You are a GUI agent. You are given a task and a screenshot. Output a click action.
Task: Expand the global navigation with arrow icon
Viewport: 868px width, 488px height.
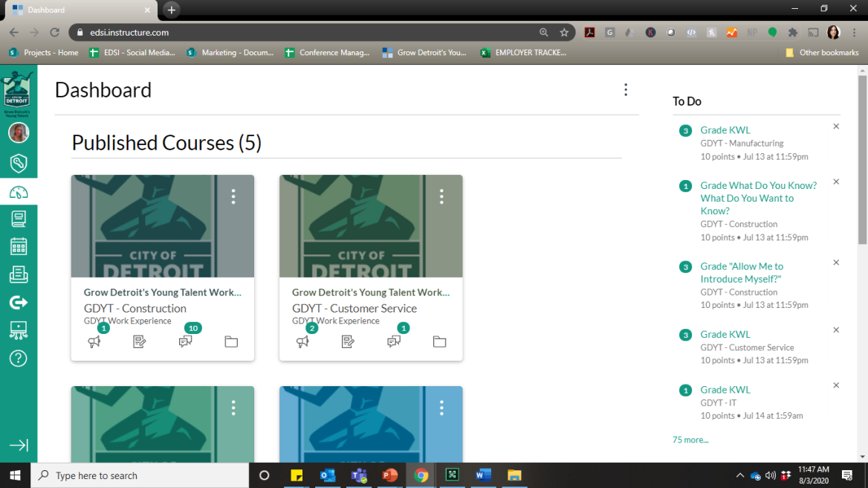click(x=19, y=445)
